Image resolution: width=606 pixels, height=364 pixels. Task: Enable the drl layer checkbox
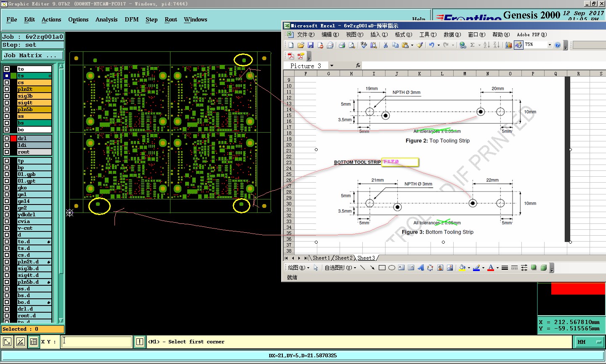(7, 138)
